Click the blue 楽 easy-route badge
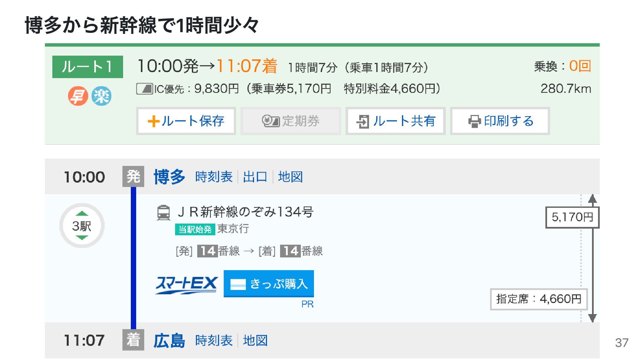This screenshot has width=644, height=362. pyautogui.click(x=101, y=96)
